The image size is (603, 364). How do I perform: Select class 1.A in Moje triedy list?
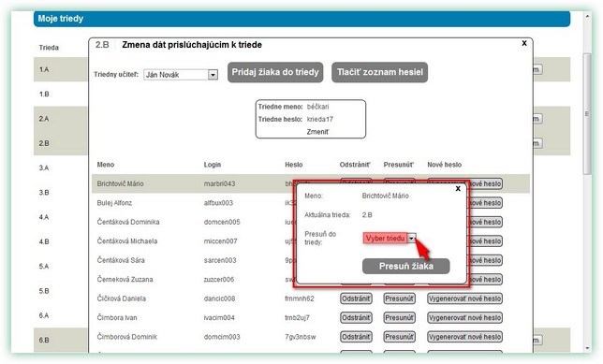click(x=44, y=69)
